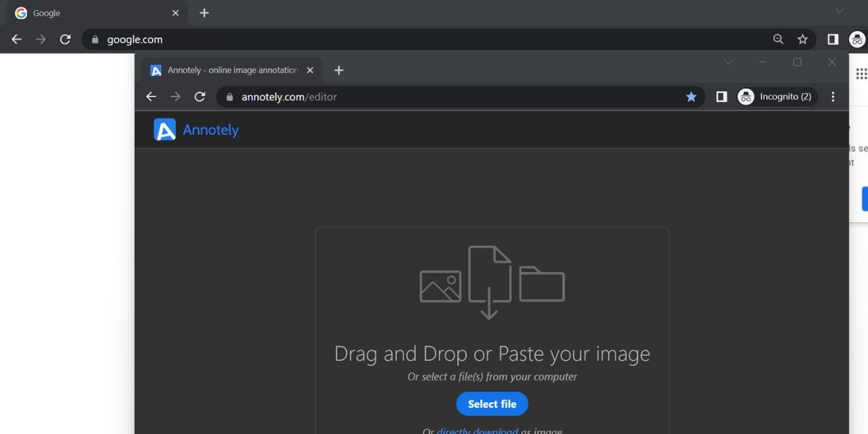This screenshot has height=434, width=868.
Task: Follow the directly download link
Action: (x=477, y=431)
